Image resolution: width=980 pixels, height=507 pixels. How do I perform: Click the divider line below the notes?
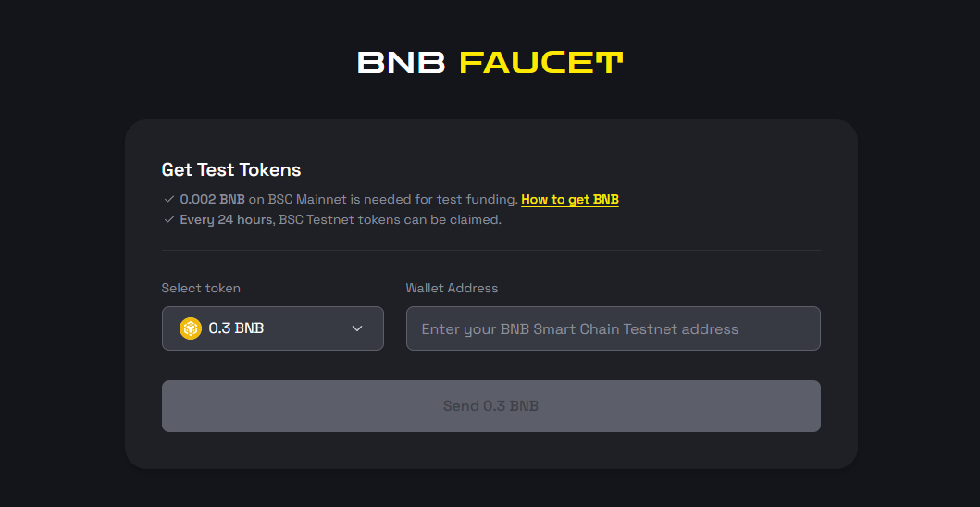(490, 250)
